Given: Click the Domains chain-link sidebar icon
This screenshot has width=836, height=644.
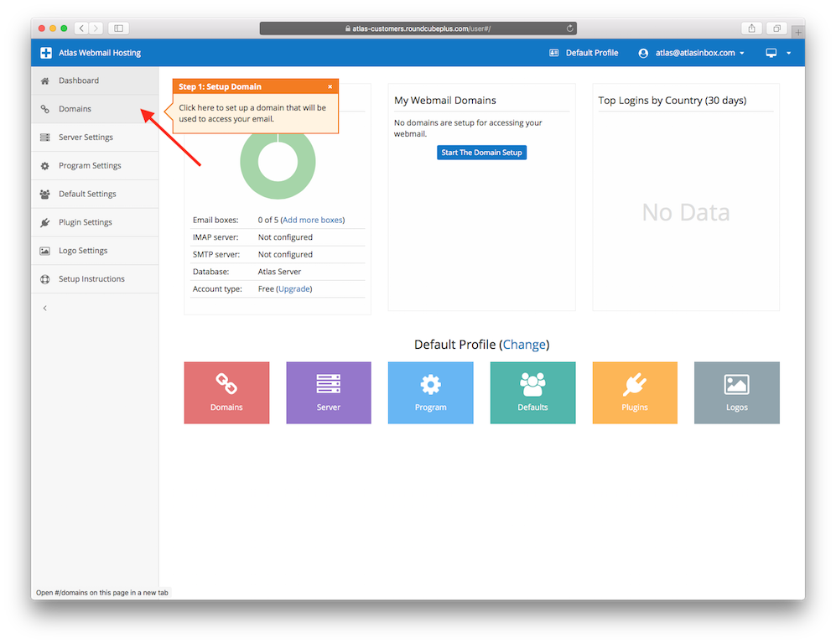Looking at the screenshot, I should tap(44, 109).
